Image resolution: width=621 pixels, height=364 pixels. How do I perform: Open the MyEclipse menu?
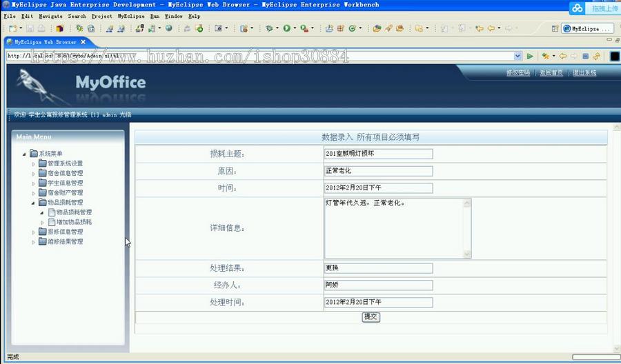[x=131, y=17]
